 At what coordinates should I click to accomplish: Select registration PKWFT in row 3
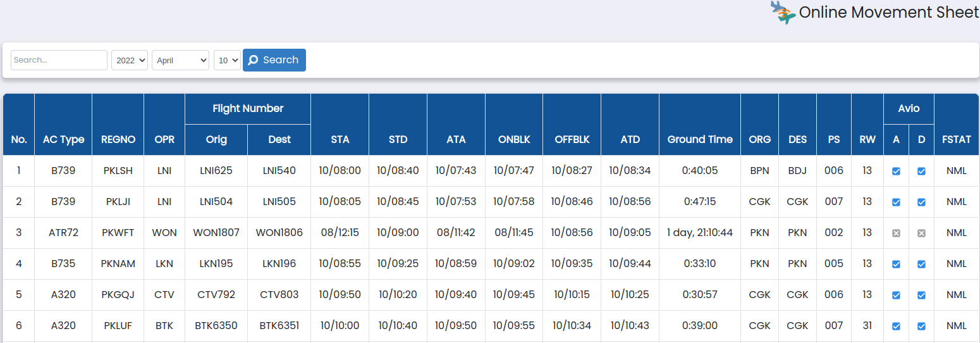(118, 233)
